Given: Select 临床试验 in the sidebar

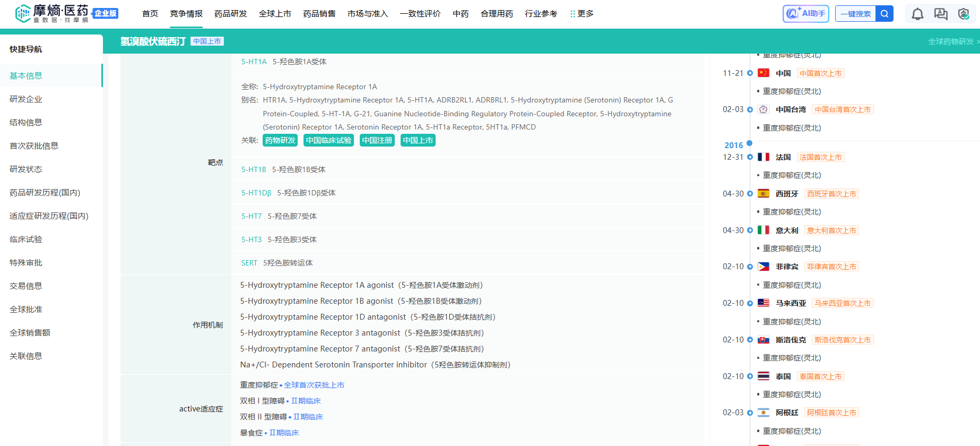Looking at the screenshot, I should pyautogui.click(x=26, y=239).
